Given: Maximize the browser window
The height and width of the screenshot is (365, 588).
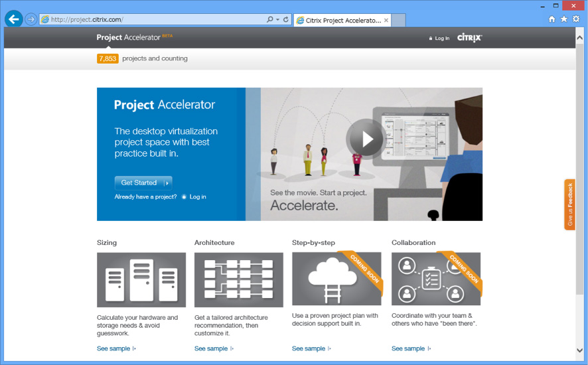Looking at the screenshot, I should point(555,5).
